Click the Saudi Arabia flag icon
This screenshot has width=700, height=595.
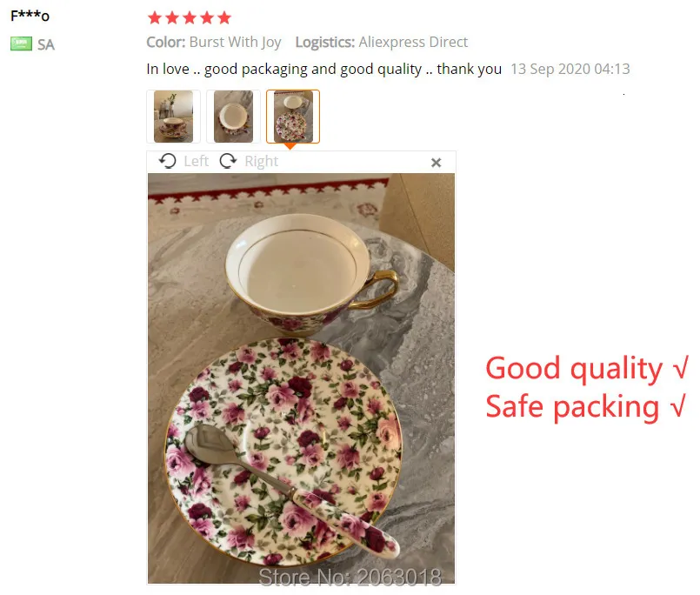tap(21, 43)
